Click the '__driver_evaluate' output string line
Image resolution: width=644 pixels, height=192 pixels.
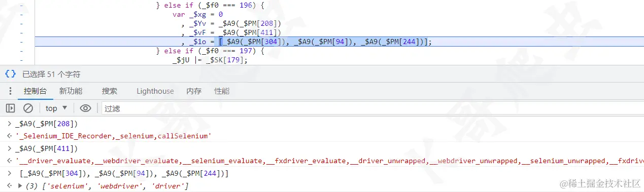329,161
